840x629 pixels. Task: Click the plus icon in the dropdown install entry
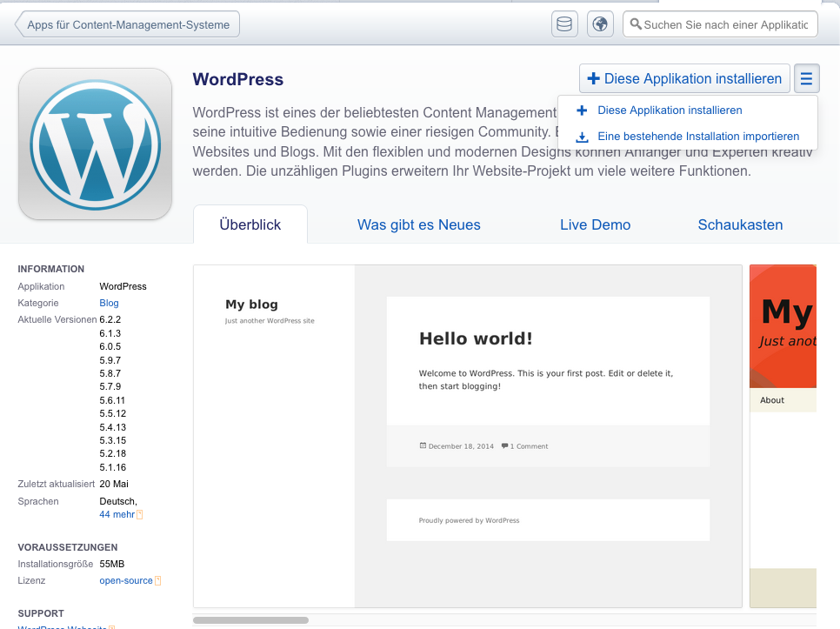click(582, 110)
